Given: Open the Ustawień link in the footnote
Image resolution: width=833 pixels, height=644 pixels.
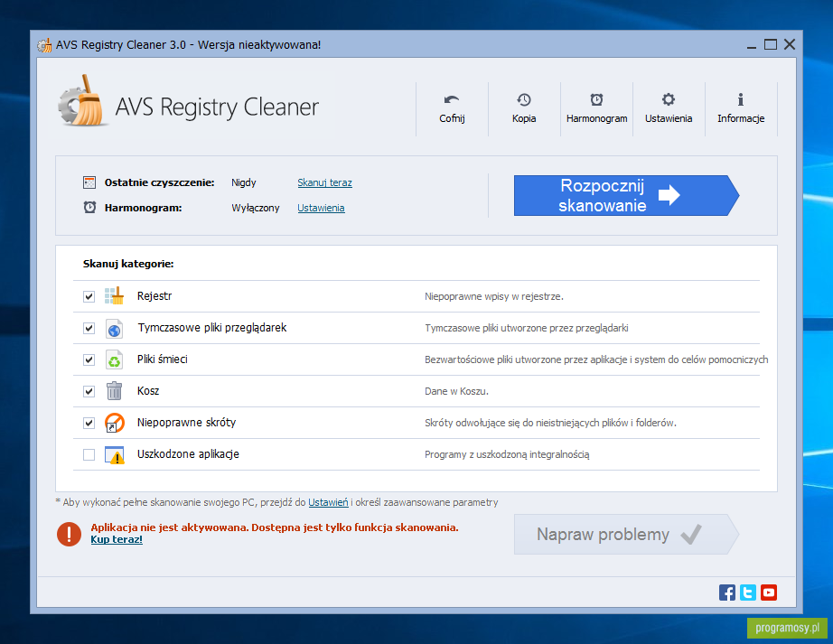Looking at the screenshot, I should [328, 502].
